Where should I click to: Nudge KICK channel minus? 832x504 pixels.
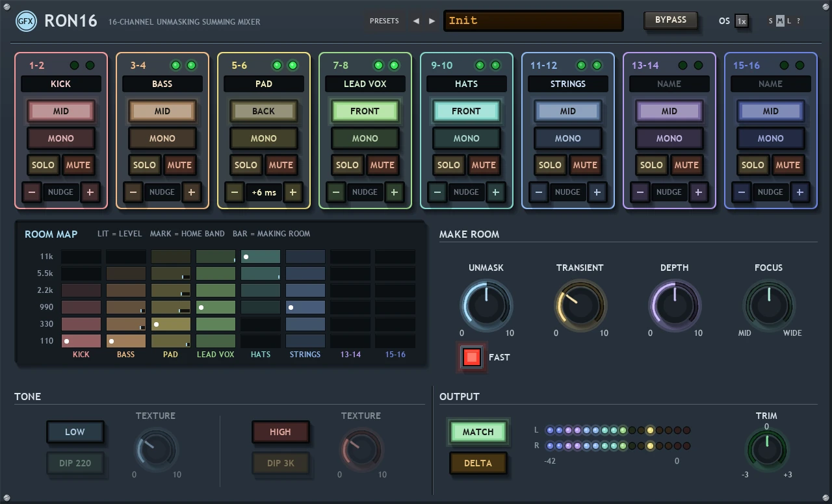(x=31, y=192)
